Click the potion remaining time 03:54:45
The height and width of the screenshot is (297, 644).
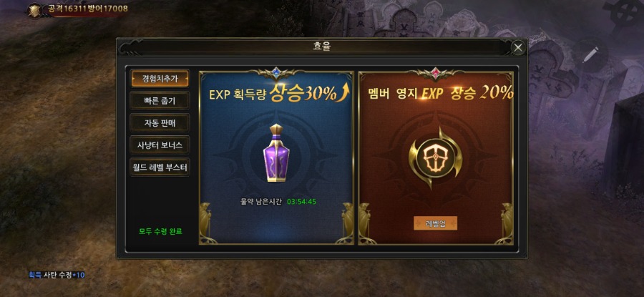point(301,202)
